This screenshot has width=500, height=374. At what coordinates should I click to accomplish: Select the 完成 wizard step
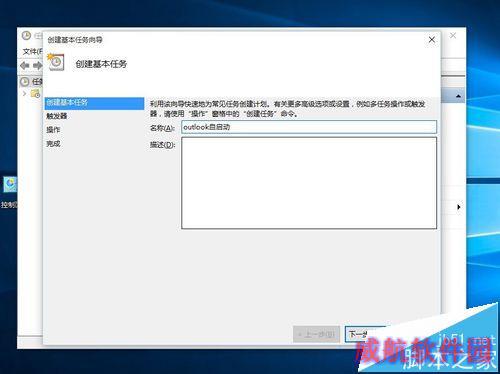tap(53, 144)
